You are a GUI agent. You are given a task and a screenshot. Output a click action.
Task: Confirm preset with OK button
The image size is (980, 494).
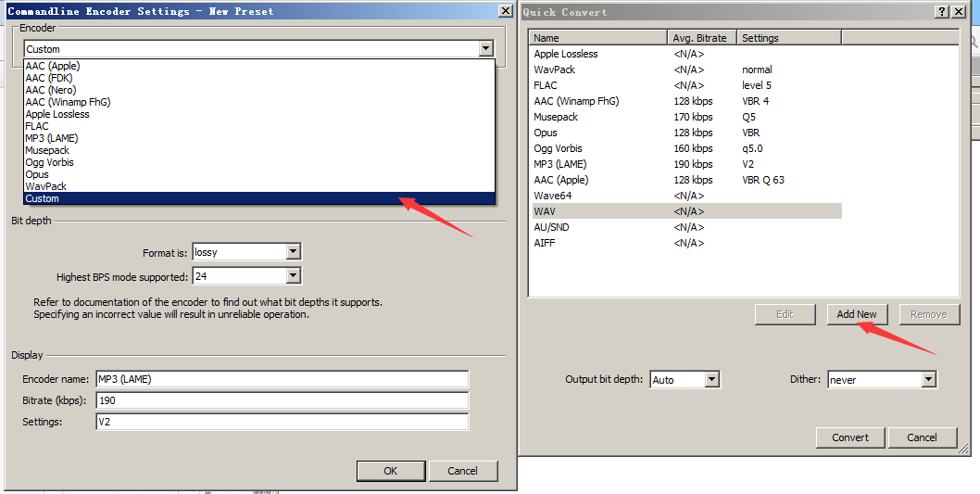point(391,471)
